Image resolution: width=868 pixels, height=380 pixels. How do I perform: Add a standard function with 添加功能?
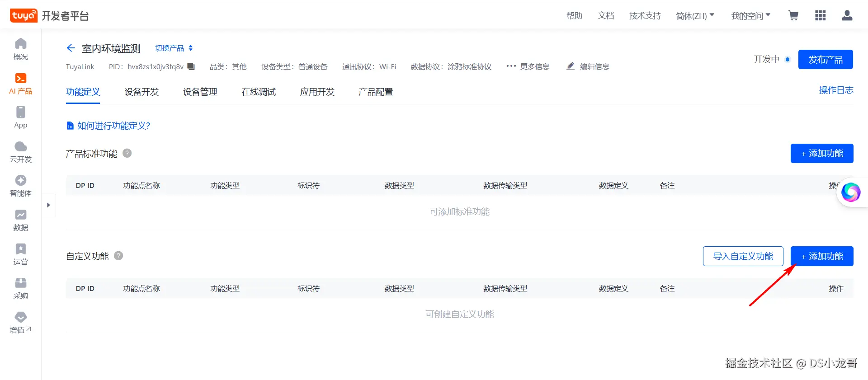click(x=822, y=154)
